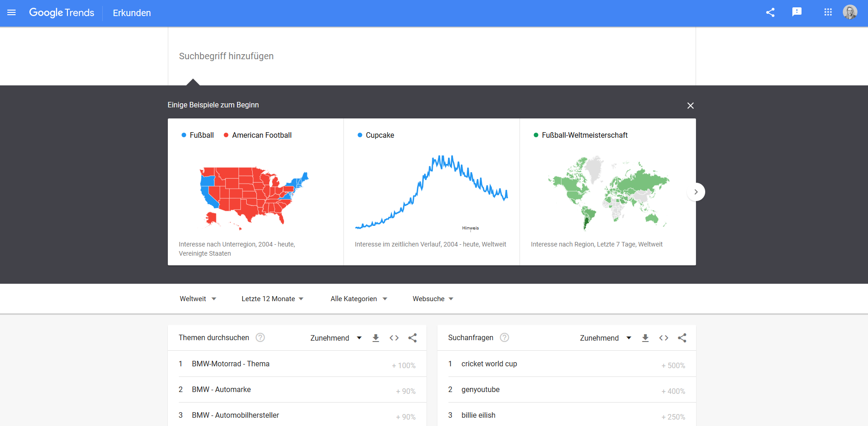Click embed code icon for Suchanfragen
The width and height of the screenshot is (868, 426).
click(663, 338)
